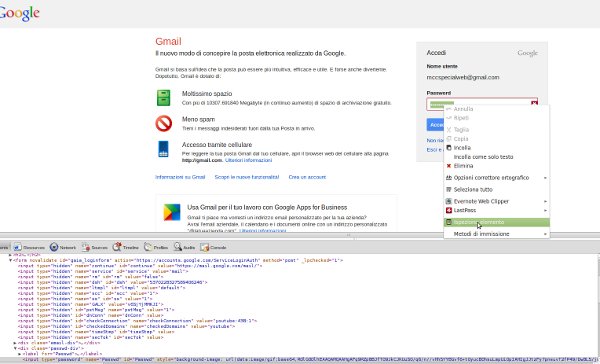Select the hidden input name GALX row

91,304
